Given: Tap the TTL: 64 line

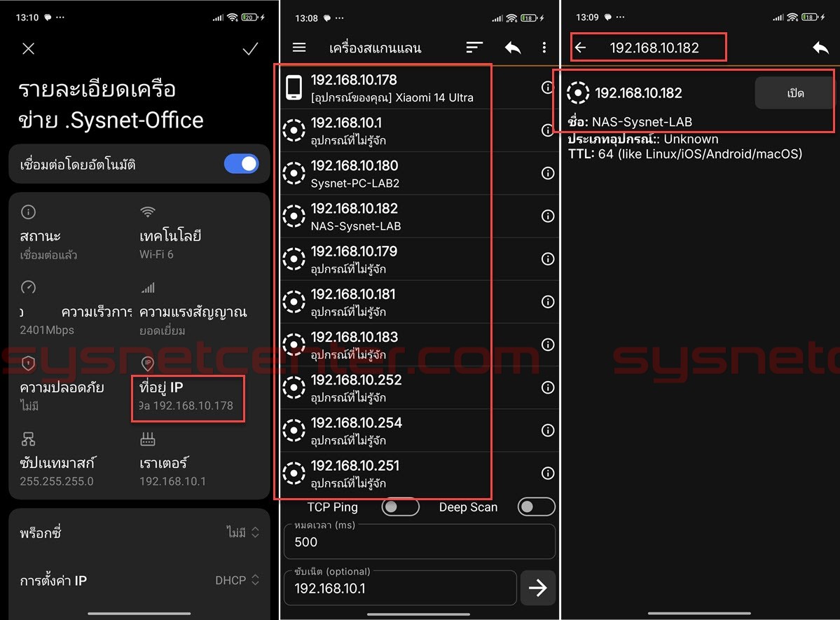Looking at the screenshot, I should click(x=685, y=154).
